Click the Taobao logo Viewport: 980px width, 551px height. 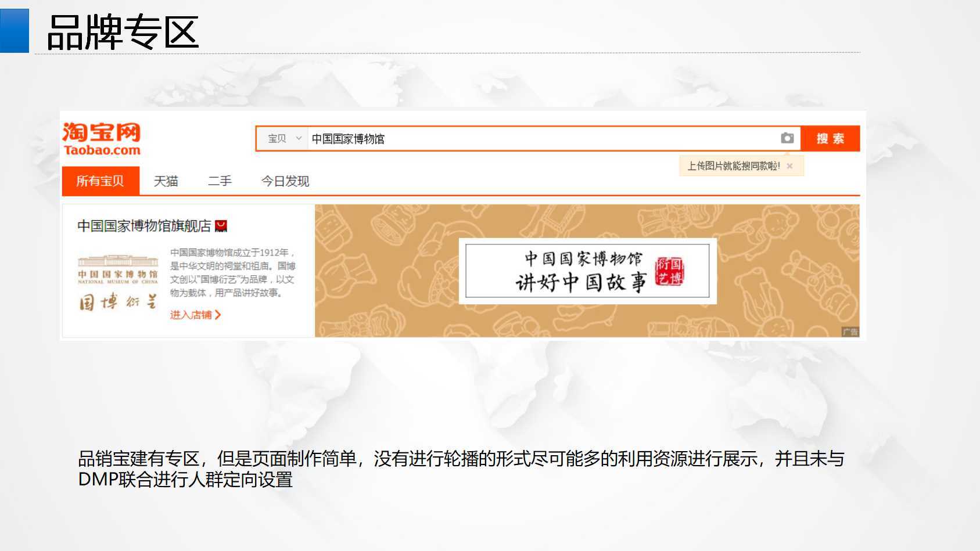[x=102, y=139]
